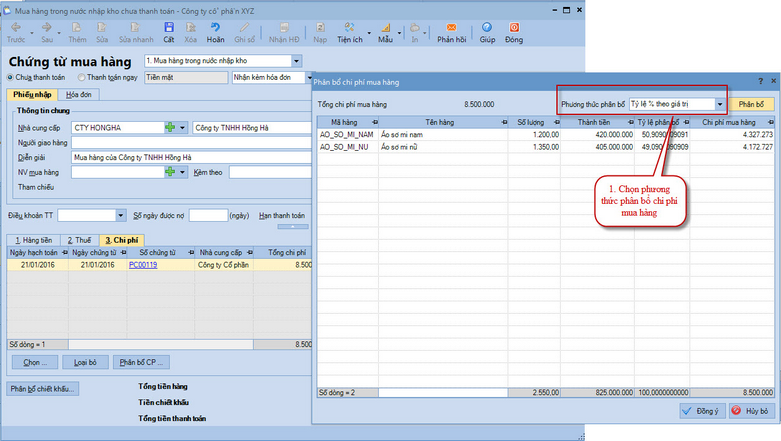Open the Điều khoản TT dropdown

tap(121, 215)
